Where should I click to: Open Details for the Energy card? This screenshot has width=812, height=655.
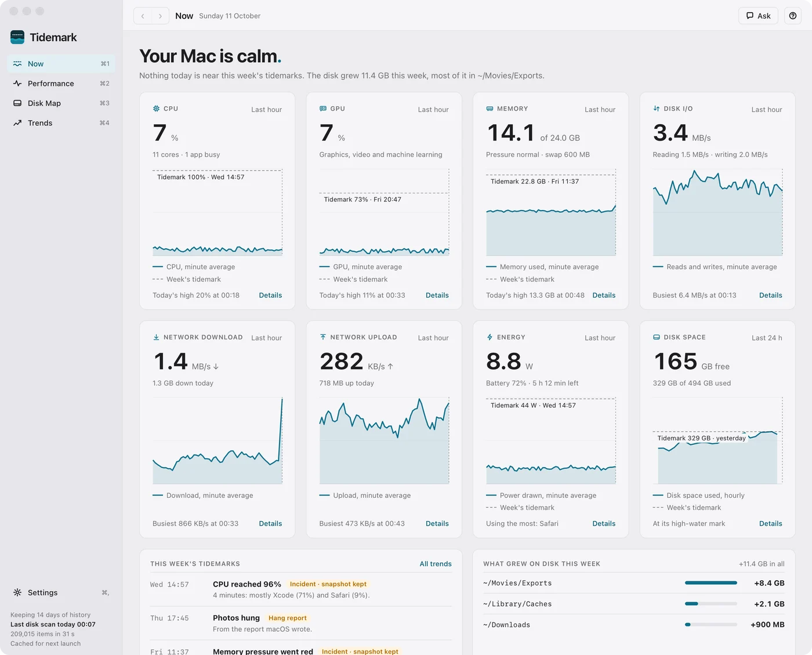(x=604, y=523)
